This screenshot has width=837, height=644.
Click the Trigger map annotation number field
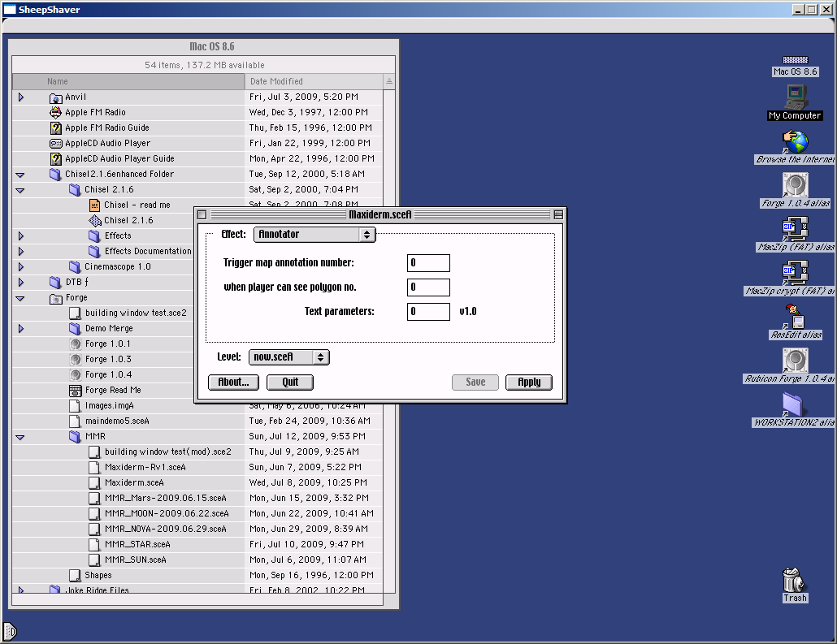(428, 263)
